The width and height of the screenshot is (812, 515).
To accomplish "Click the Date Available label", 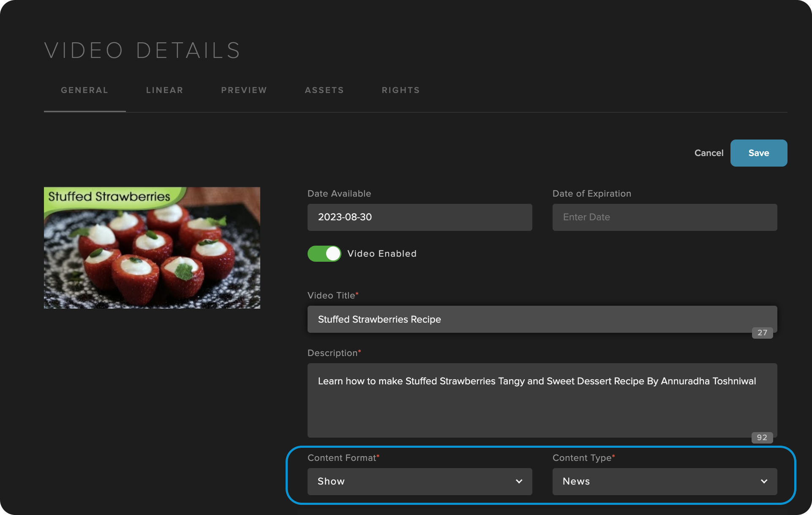I will pyautogui.click(x=339, y=194).
